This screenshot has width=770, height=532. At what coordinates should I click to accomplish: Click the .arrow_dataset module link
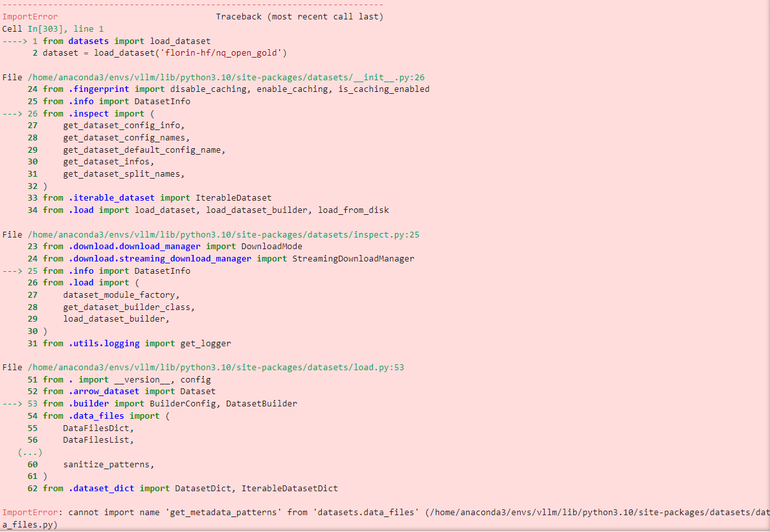click(x=104, y=391)
